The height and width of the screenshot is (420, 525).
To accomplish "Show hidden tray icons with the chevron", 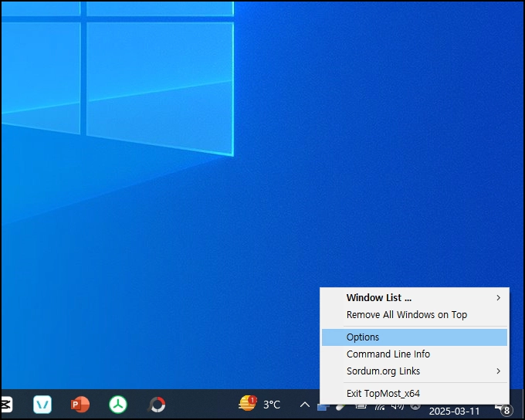I will coord(305,405).
